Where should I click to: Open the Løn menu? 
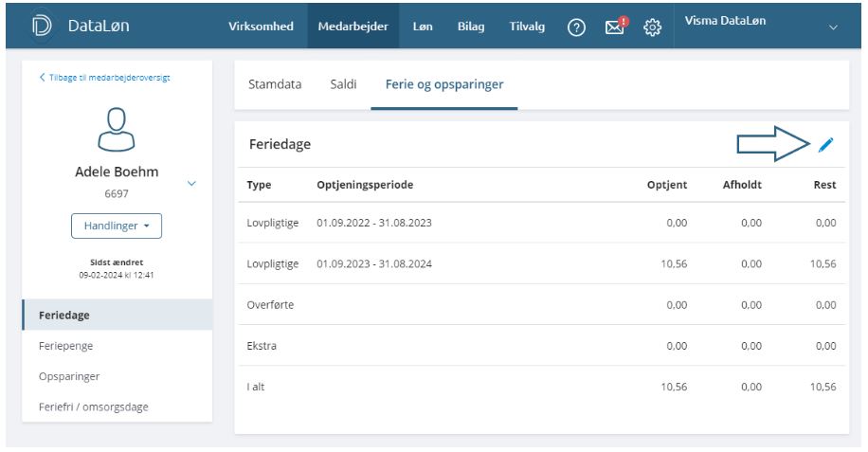[423, 26]
